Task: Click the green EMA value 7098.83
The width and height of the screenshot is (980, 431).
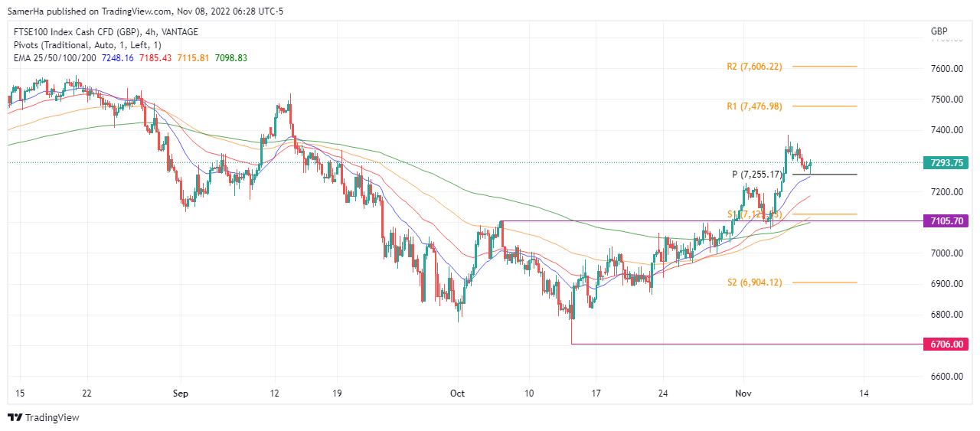Action: (230, 58)
